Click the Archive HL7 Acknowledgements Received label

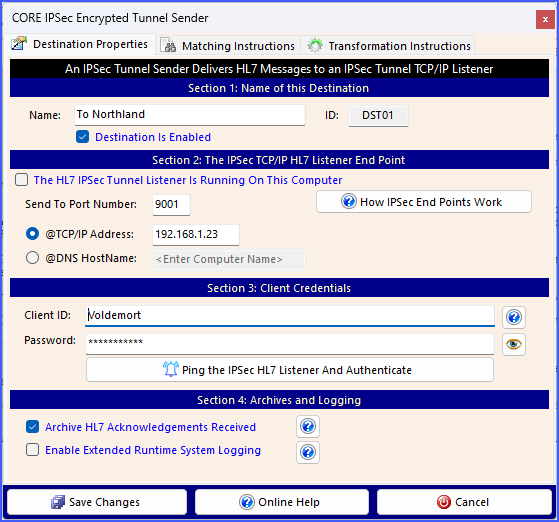[x=150, y=427]
